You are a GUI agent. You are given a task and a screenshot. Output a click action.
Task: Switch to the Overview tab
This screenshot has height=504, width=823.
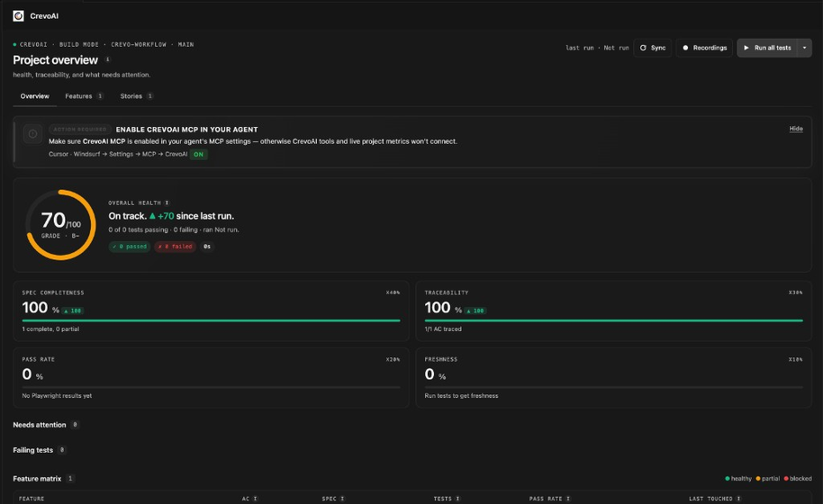[x=34, y=96]
